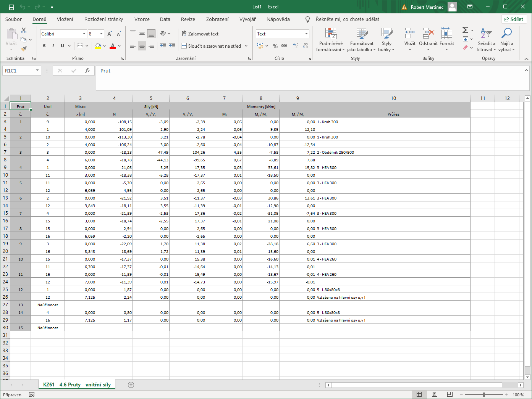Align text to the right
Image resolution: width=532 pixels, height=399 pixels.
coord(151,46)
